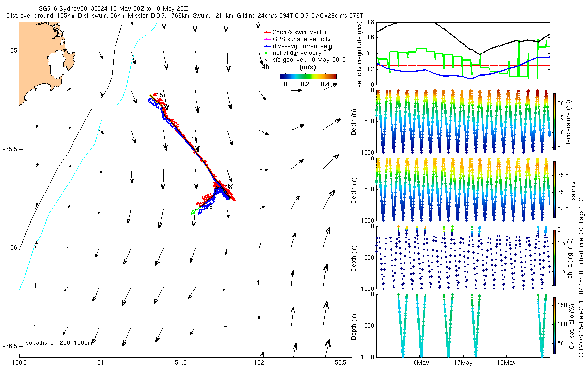Click the Ox. sat. ratio (%) colorbar
Image resolution: width=588 pixels, height=368 pixels.
(x=555, y=325)
